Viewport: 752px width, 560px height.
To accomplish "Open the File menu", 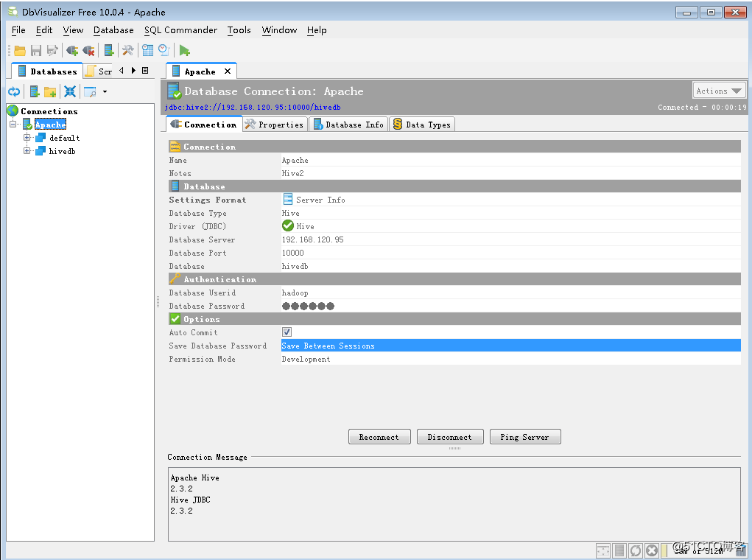I will click(x=18, y=29).
